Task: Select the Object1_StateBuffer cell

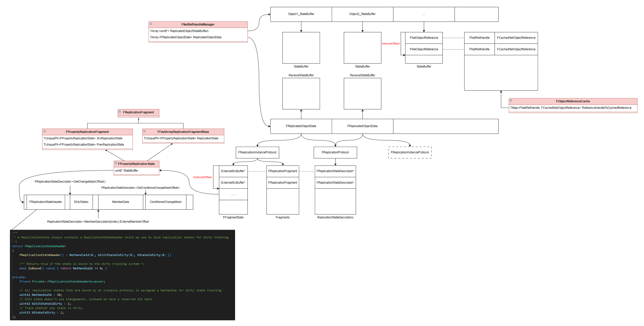Action: click(x=301, y=14)
